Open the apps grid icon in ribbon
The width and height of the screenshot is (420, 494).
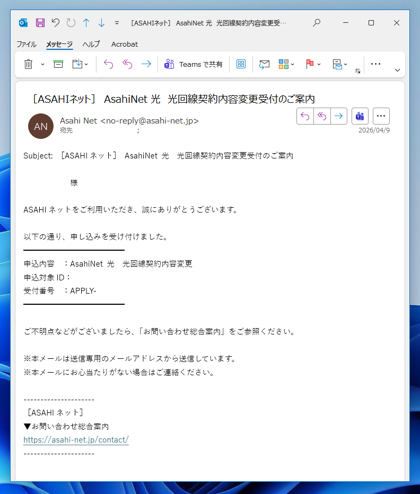(241, 64)
